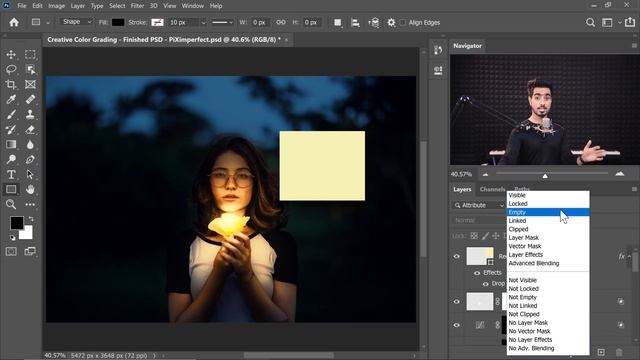This screenshot has width=640, height=360.
Task: Toggle Effects visibility eye
Action: coord(477,273)
